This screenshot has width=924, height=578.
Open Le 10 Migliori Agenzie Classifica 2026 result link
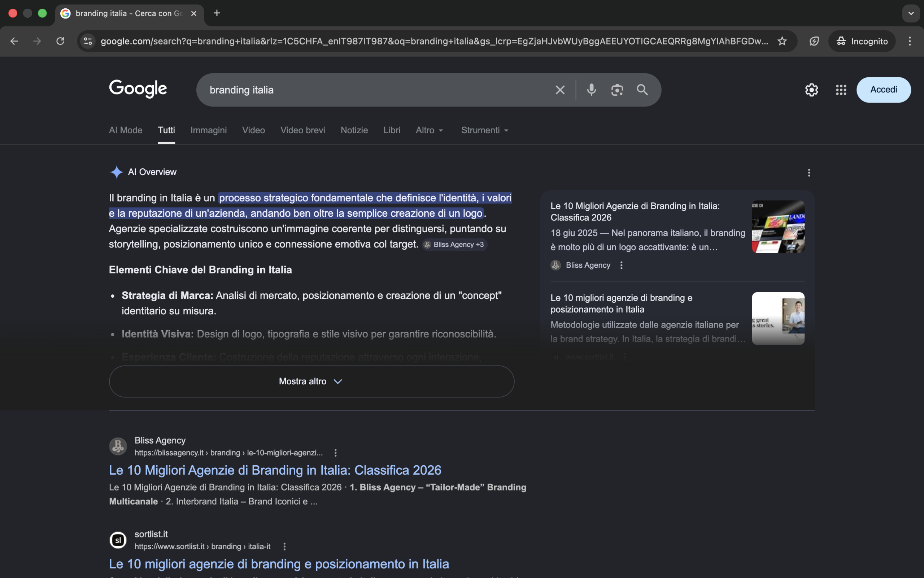pos(275,470)
